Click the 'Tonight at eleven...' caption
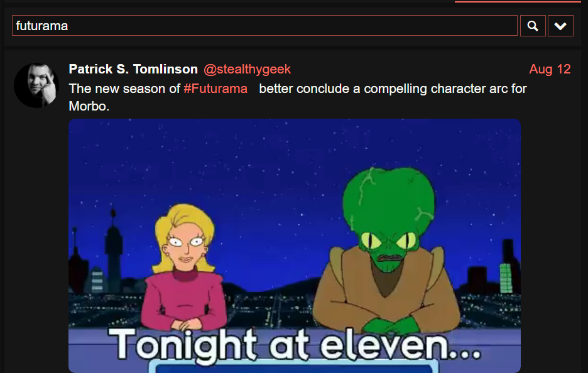Screen dimensions: 588x373 295,345
